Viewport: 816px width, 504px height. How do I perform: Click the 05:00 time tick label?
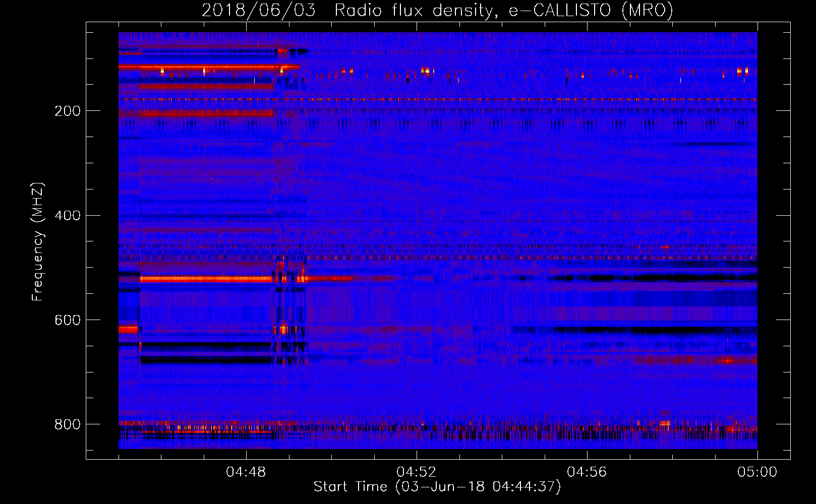[757, 472]
